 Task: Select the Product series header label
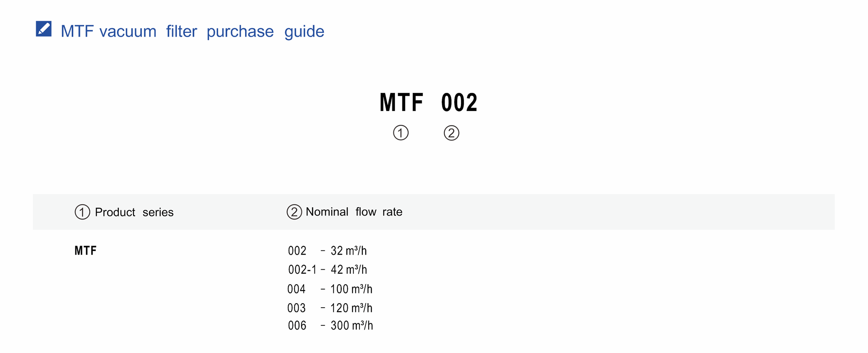coord(134,212)
